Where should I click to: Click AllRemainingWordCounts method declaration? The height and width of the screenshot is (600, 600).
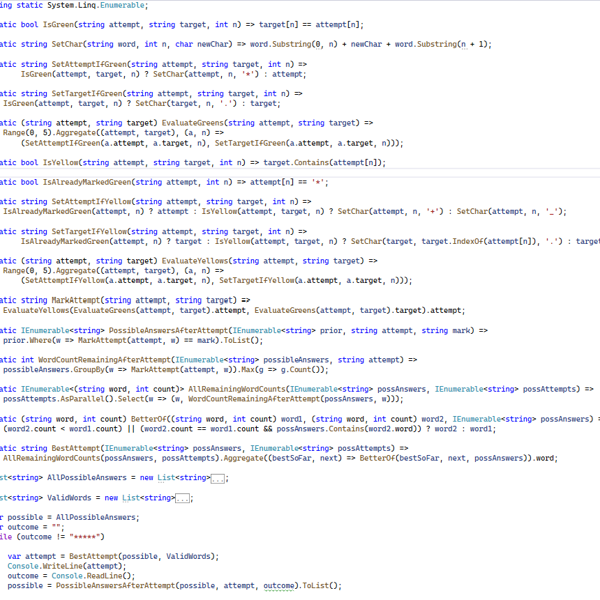pos(239,387)
